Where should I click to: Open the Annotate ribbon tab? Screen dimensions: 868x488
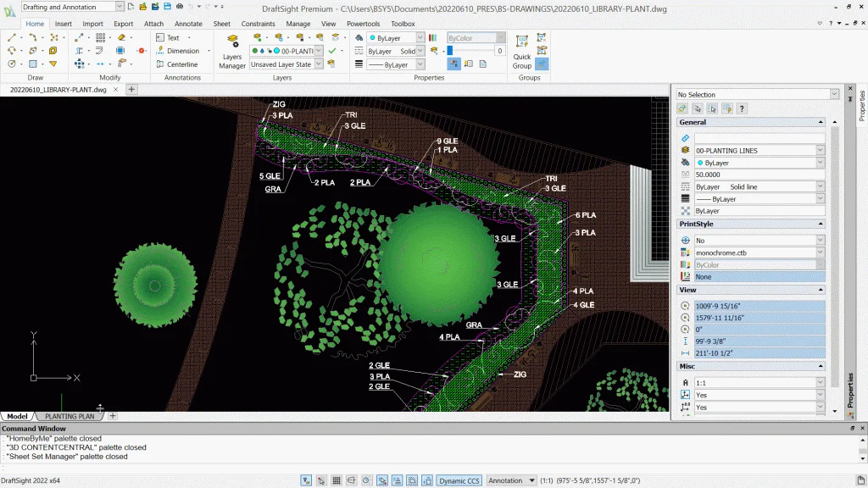click(x=188, y=24)
